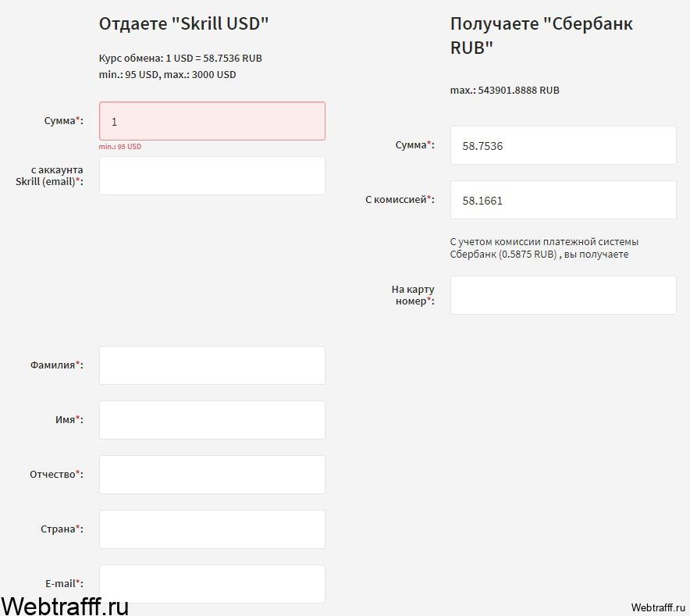Click the 'Отчество' label
Image resolution: width=690 pixels, height=616 pixels.
click(x=56, y=474)
